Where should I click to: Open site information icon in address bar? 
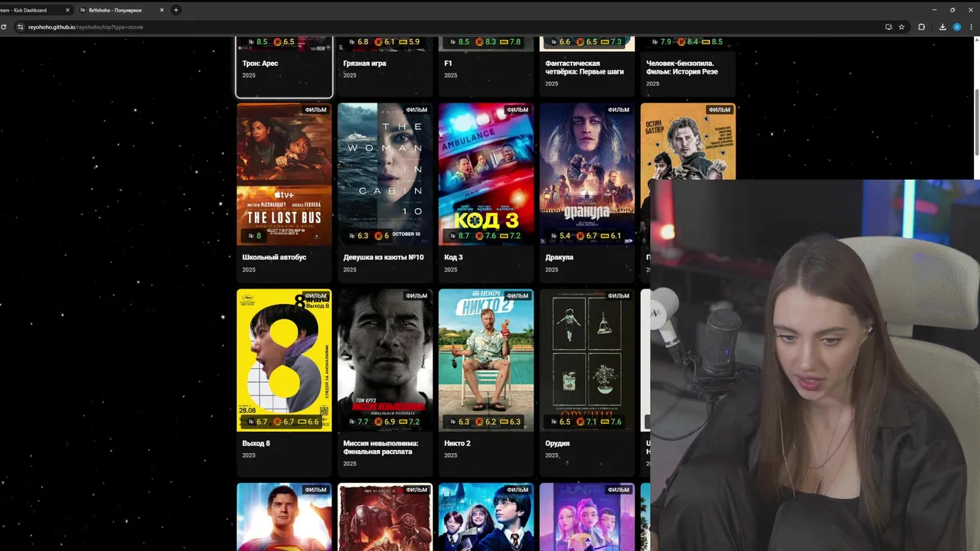coord(21,27)
